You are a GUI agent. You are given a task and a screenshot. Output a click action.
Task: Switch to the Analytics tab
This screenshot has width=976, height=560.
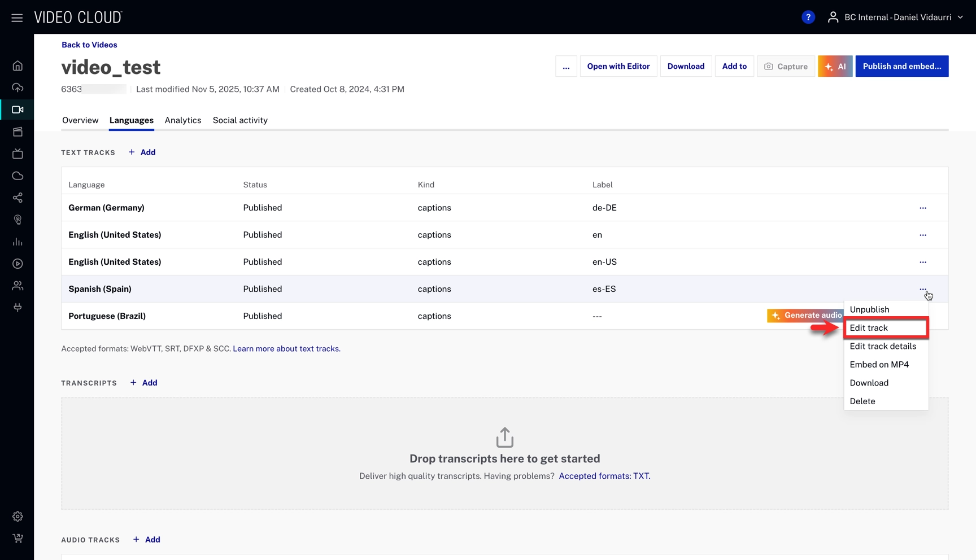182,120
